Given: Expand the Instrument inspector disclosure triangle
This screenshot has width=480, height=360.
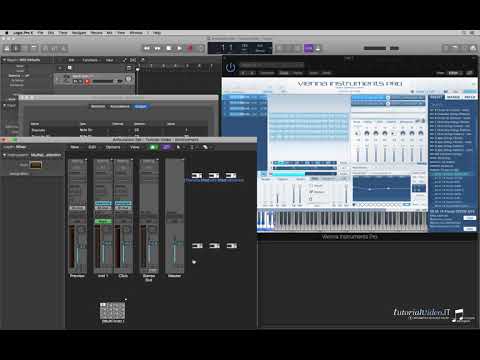Looking at the screenshot, I should pyautogui.click(x=4, y=155).
